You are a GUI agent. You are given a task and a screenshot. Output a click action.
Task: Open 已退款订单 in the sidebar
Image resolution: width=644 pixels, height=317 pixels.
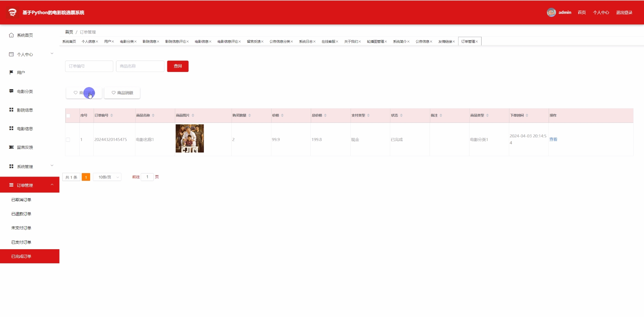[21, 214]
